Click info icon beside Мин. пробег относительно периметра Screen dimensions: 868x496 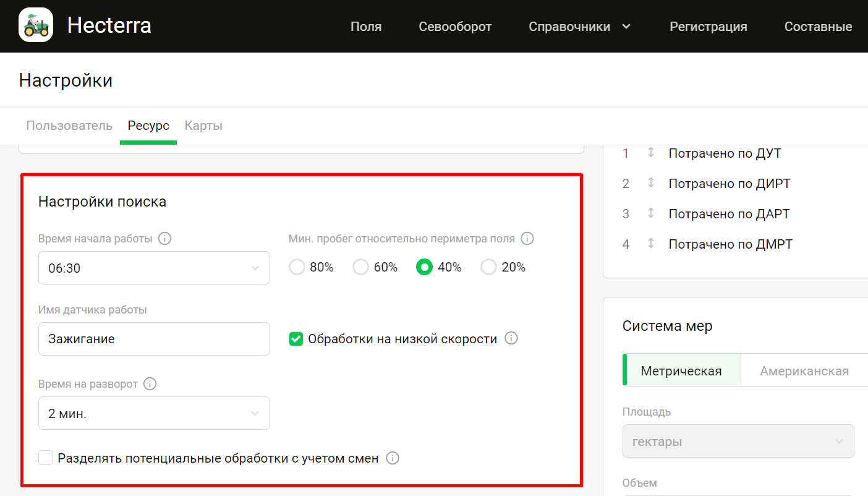click(527, 239)
